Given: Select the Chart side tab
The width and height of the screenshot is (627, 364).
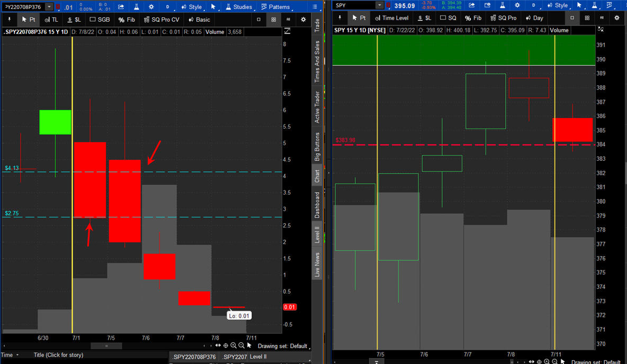Looking at the screenshot, I should pos(317,176).
